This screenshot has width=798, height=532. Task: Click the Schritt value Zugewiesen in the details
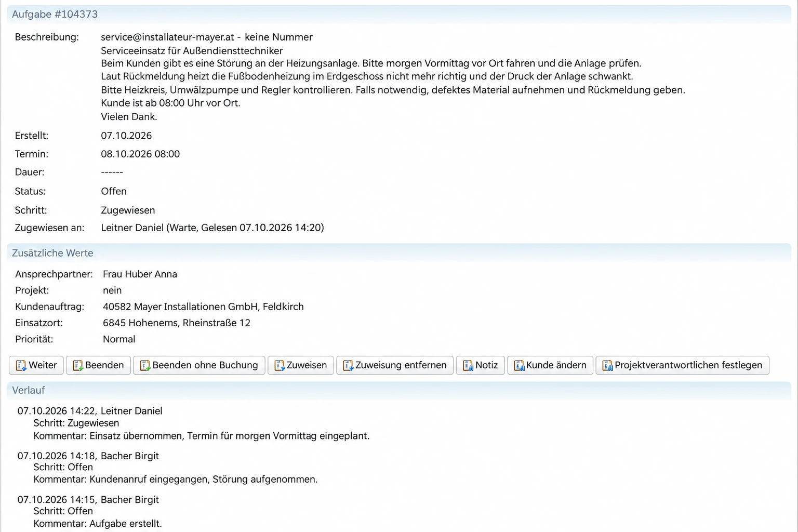tap(128, 210)
